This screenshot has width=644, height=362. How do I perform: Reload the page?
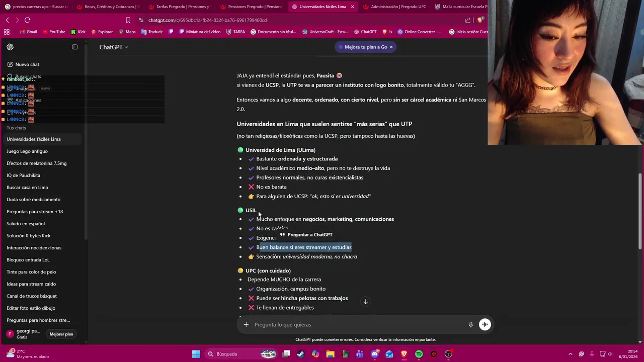[28, 20]
